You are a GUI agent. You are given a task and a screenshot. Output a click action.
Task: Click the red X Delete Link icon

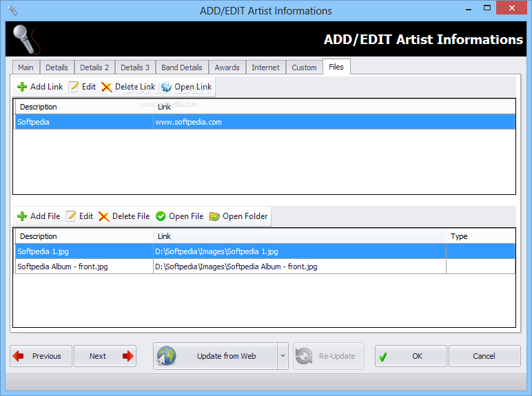(x=107, y=87)
